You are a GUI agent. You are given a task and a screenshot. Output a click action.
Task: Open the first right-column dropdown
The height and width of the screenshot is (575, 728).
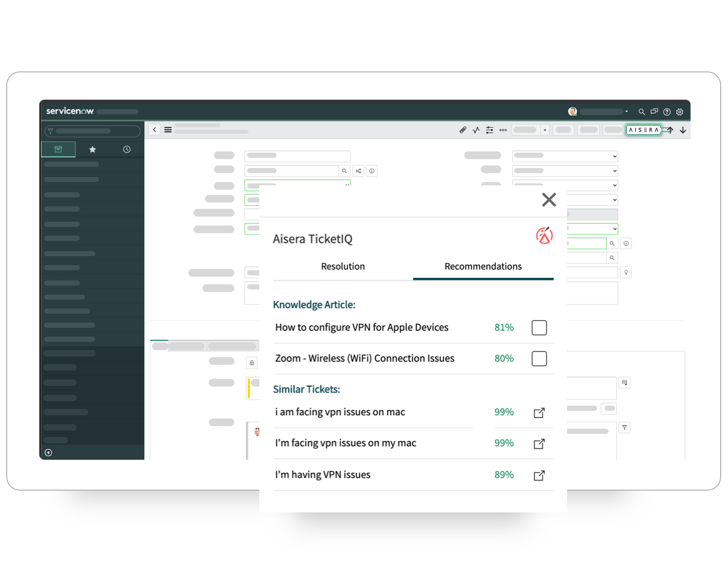(565, 156)
